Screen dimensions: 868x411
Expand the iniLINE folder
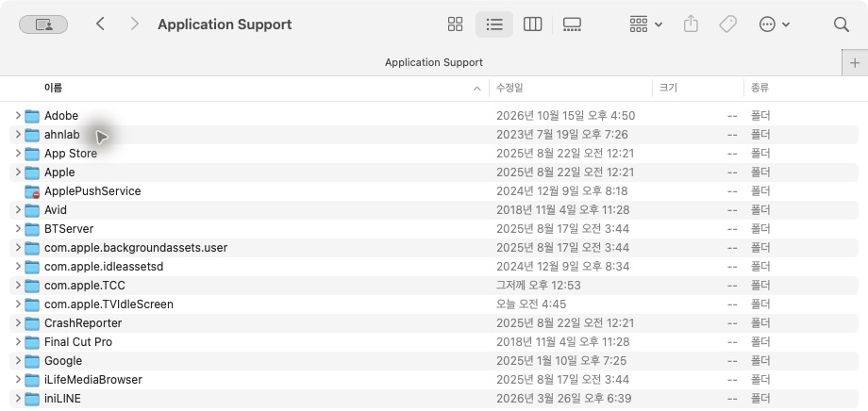pos(18,399)
